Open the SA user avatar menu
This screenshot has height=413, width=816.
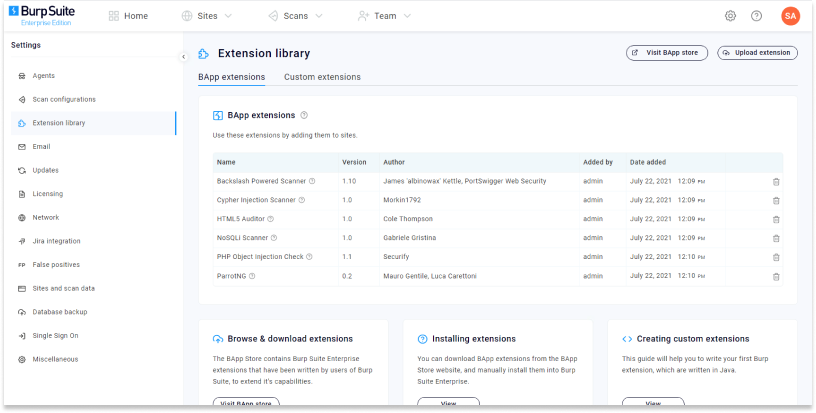(790, 16)
